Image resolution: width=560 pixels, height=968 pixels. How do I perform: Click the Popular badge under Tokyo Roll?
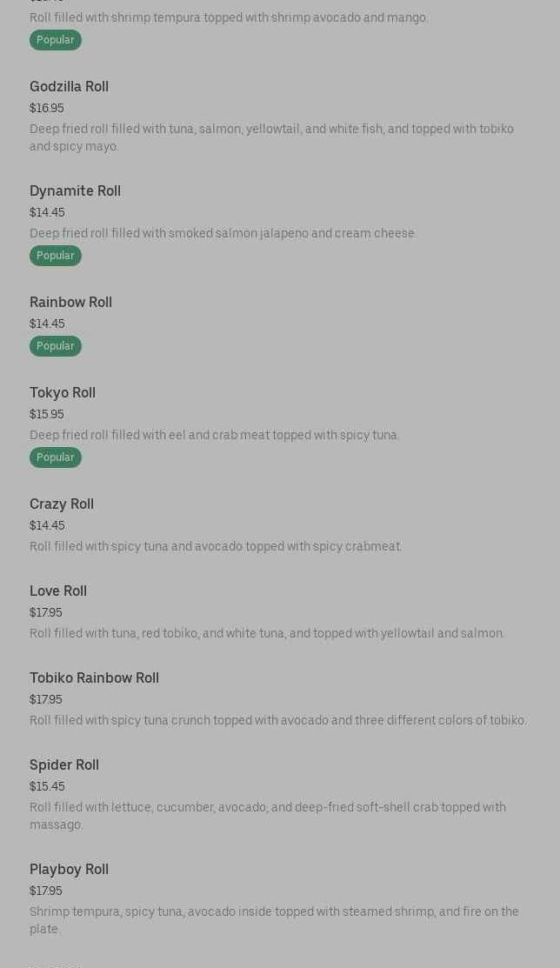[x=56, y=457]
